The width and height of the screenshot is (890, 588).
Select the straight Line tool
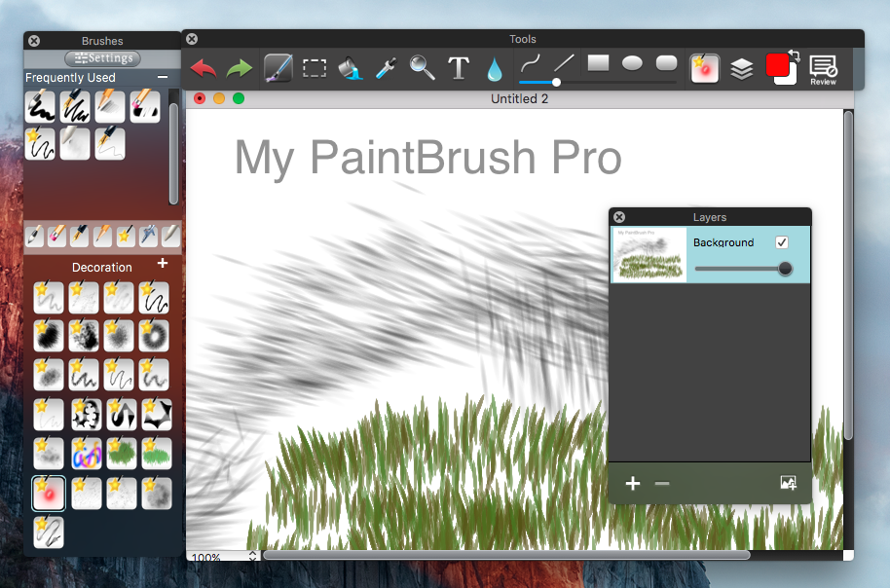[564, 63]
